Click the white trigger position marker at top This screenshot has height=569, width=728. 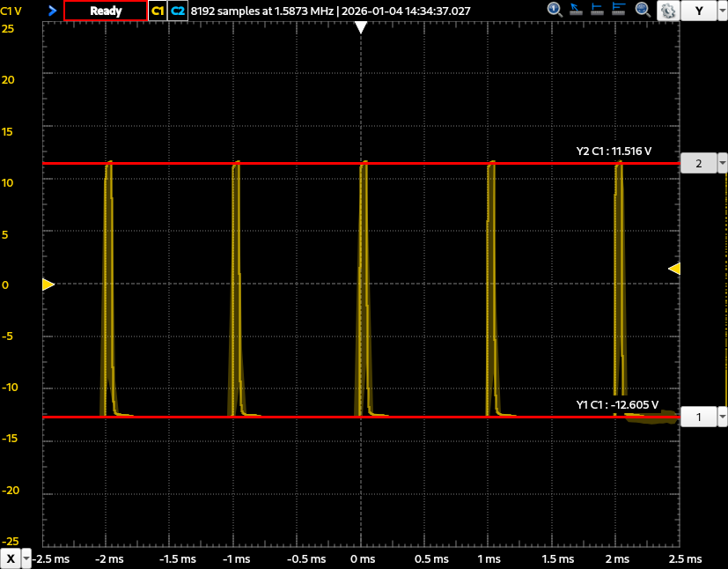(360, 28)
